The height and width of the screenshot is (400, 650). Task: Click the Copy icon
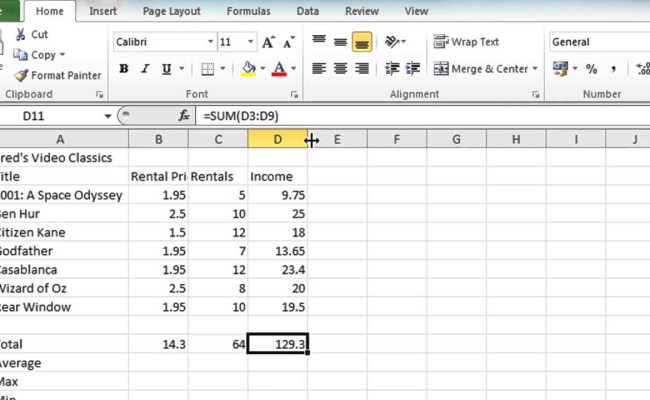tap(20, 55)
